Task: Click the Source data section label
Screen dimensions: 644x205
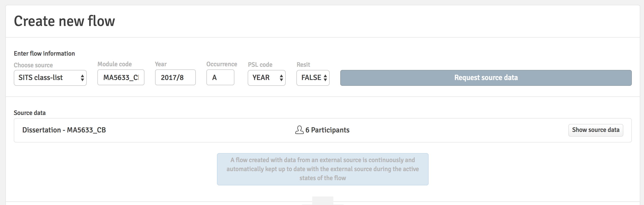Action: (x=30, y=113)
